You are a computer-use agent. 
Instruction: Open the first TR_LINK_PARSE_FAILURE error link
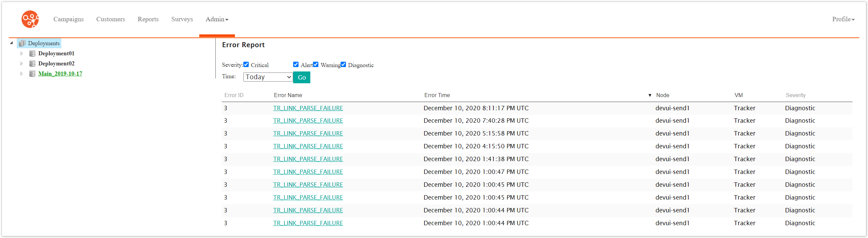[x=308, y=108]
